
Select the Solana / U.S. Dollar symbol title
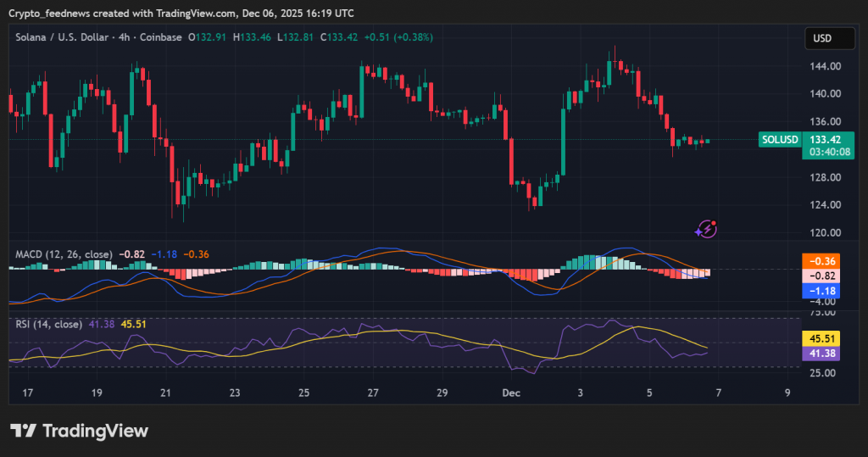click(58, 37)
